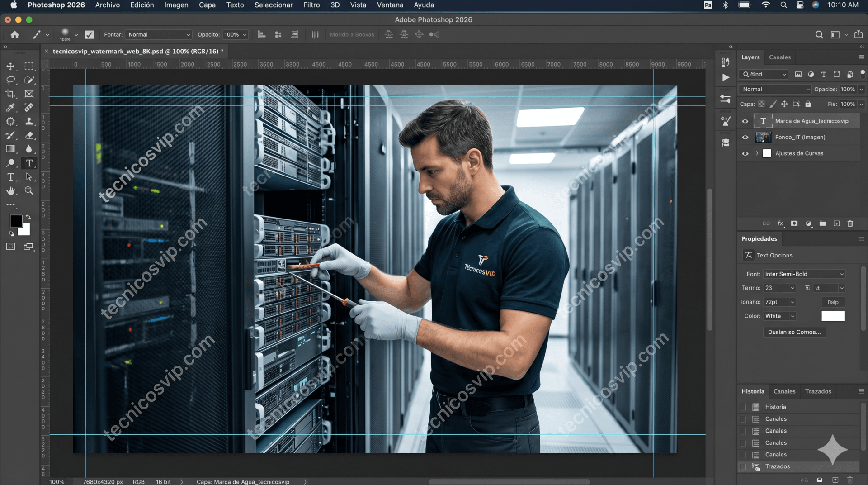Select the Gradient tool
This screenshot has height=485, width=868.
(x=10, y=149)
